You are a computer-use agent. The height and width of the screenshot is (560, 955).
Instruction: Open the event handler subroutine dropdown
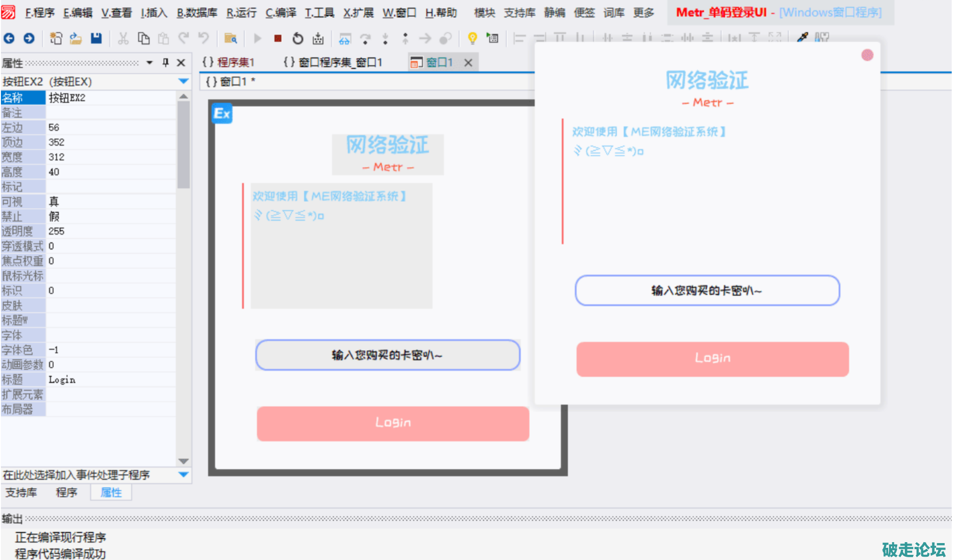[x=183, y=475]
